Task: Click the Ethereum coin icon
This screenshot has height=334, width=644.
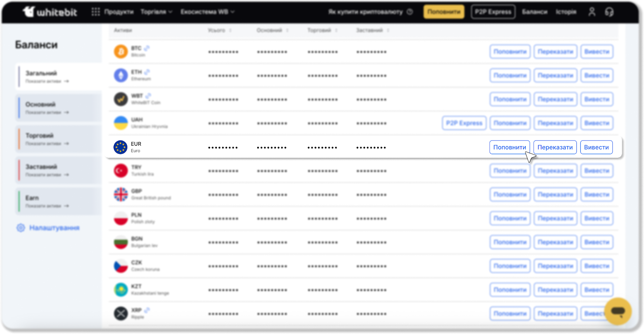Action: pos(121,75)
